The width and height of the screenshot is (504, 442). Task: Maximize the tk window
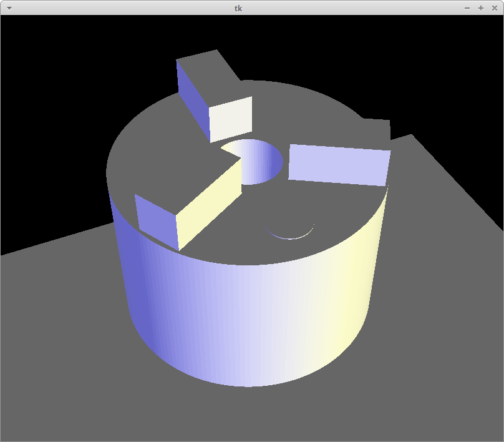481,8
